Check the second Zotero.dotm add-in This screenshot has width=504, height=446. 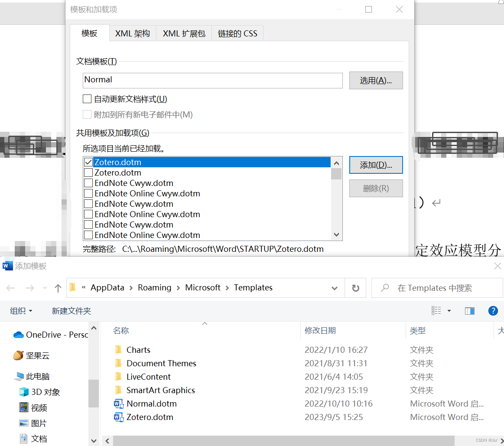(x=88, y=173)
